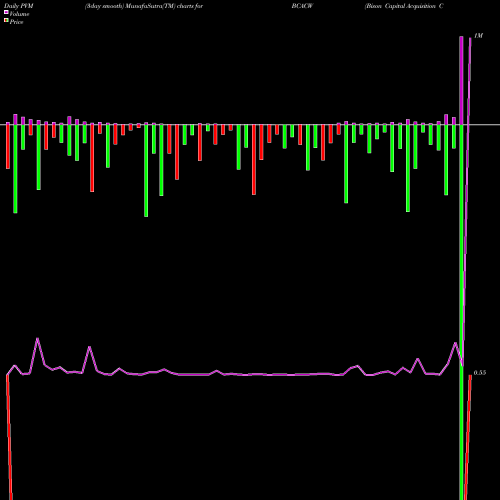
Task: Click the Price legend color swatch
Action: click(6, 20)
